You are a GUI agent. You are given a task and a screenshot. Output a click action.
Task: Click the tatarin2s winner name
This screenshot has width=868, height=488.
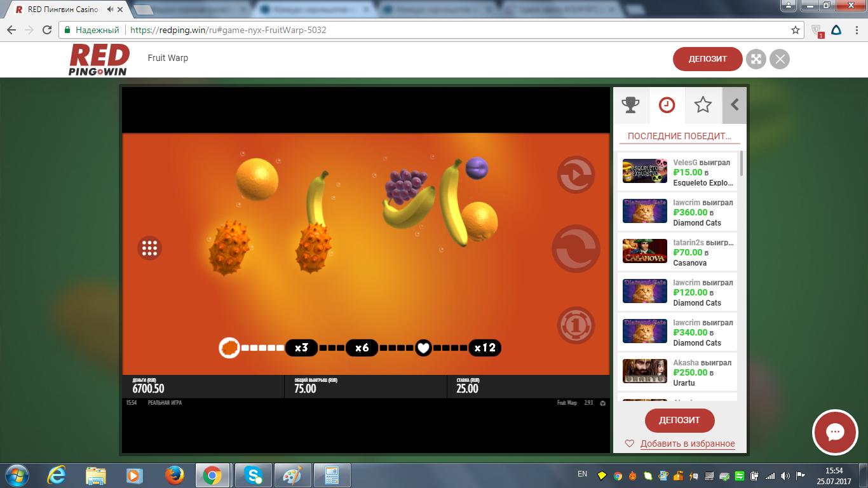point(689,243)
